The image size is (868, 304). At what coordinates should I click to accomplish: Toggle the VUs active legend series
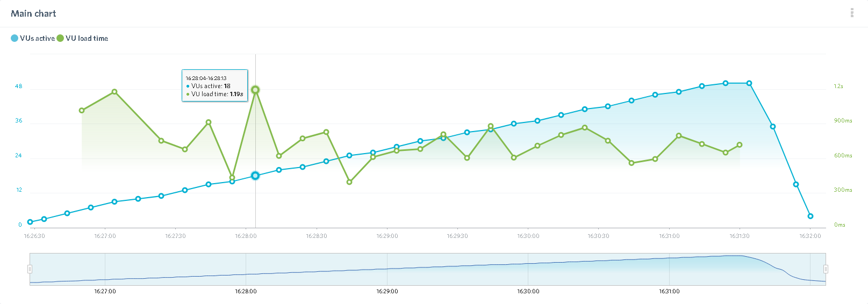[33, 38]
